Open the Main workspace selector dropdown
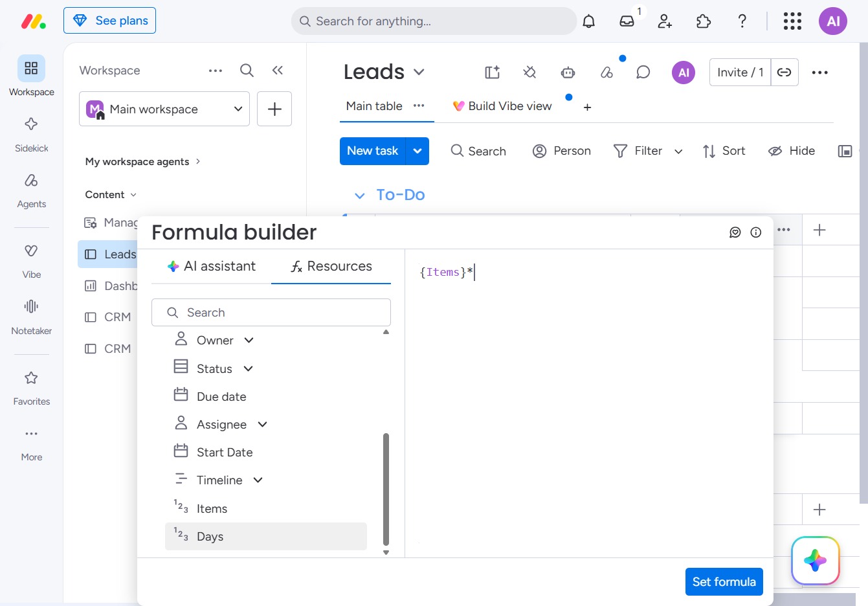 point(164,109)
